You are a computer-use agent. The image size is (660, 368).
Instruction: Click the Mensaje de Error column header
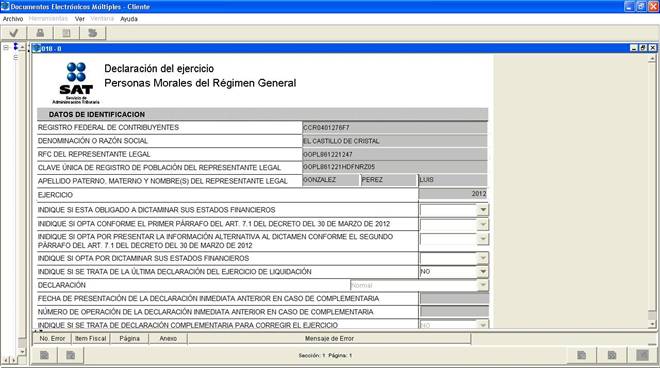[329, 339]
